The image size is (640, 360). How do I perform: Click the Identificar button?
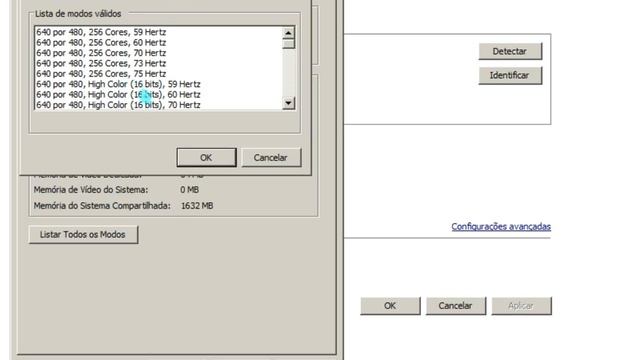click(x=510, y=76)
